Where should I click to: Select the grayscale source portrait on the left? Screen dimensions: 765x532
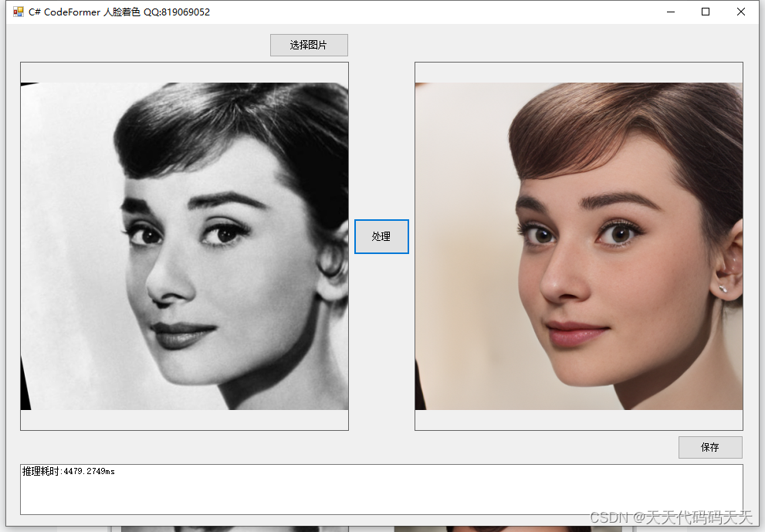coord(184,246)
